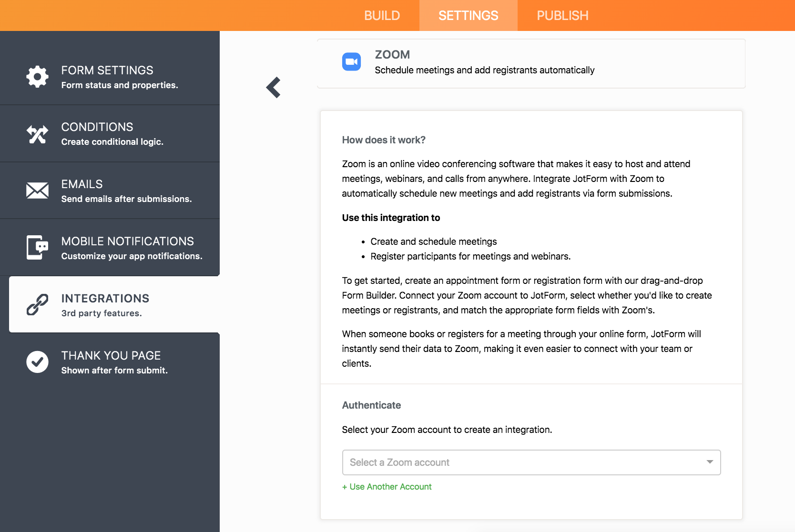Viewport: 795px width, 532px height.
Task: Click 'Schedule meetings and add registrants automatically' text
Action: [x=485, y=70]
